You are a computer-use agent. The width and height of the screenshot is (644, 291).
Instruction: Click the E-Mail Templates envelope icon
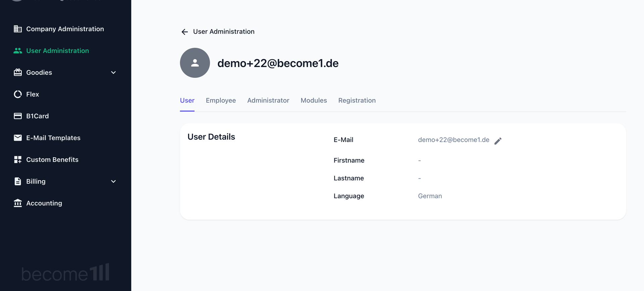tap(18, 138)
